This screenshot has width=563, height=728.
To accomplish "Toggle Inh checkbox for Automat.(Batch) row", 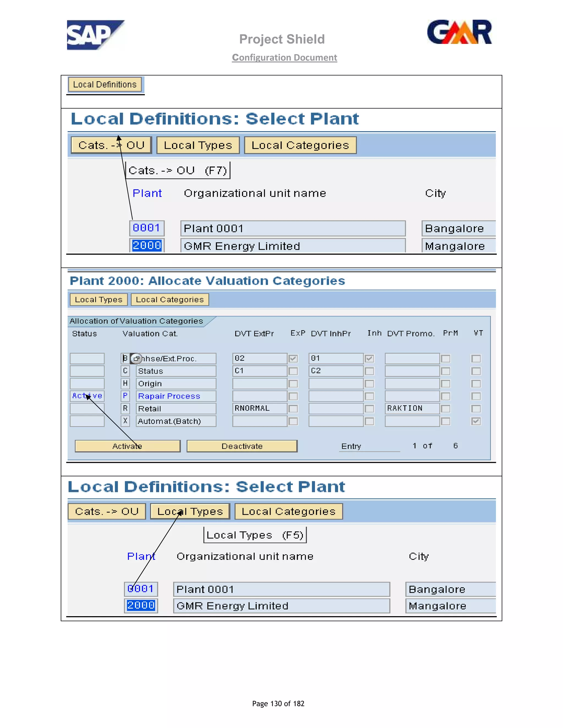I will click(x=369, y=421).
